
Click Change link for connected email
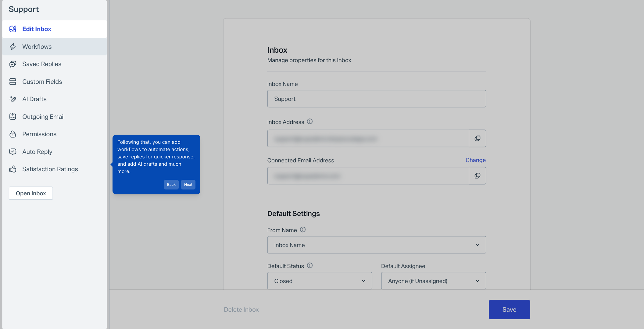pos(475,160)
